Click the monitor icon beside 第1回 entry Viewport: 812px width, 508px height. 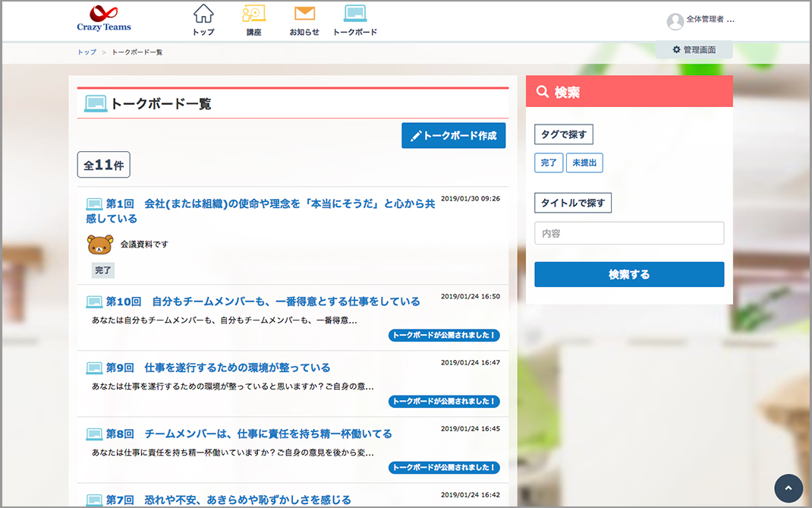click(94, 204)
